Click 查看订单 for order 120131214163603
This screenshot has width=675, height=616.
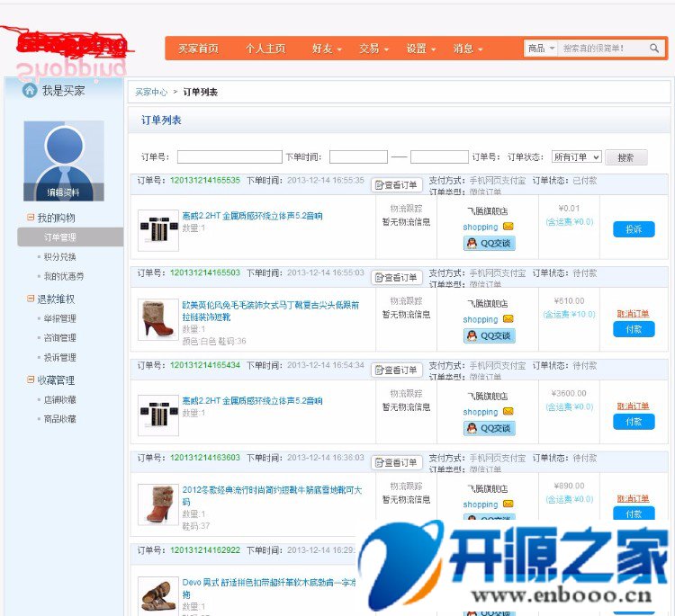(x=397, y=463)
